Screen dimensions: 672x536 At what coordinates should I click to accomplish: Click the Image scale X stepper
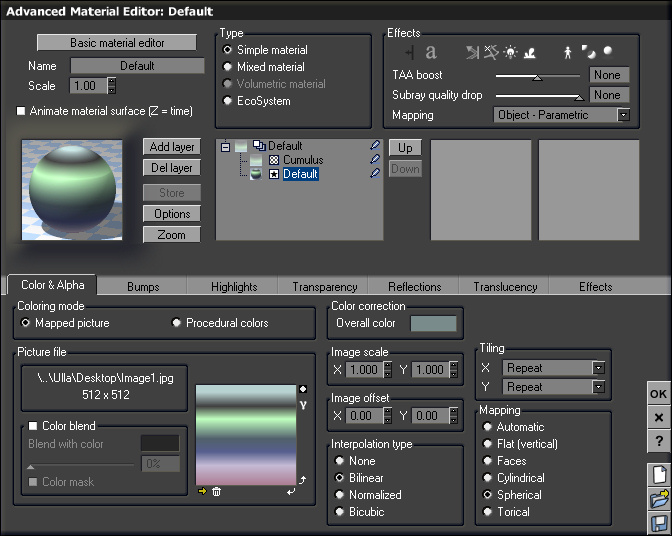point(387,369)
